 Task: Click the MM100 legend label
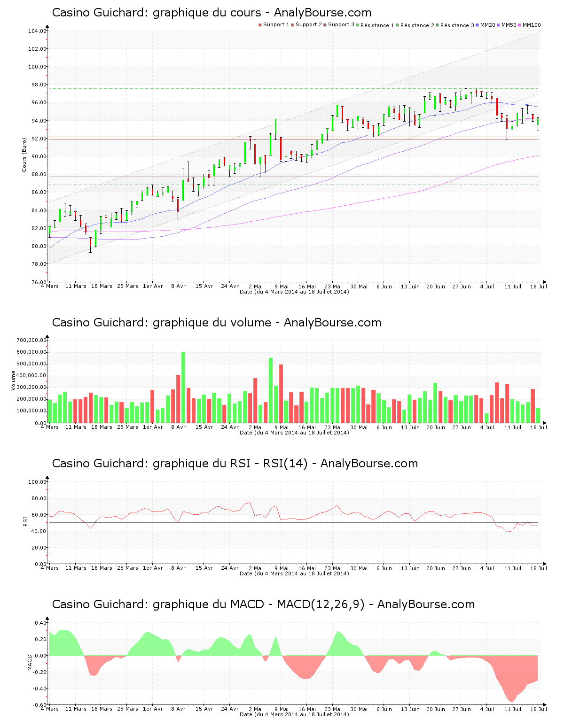(x=532, y=25)
